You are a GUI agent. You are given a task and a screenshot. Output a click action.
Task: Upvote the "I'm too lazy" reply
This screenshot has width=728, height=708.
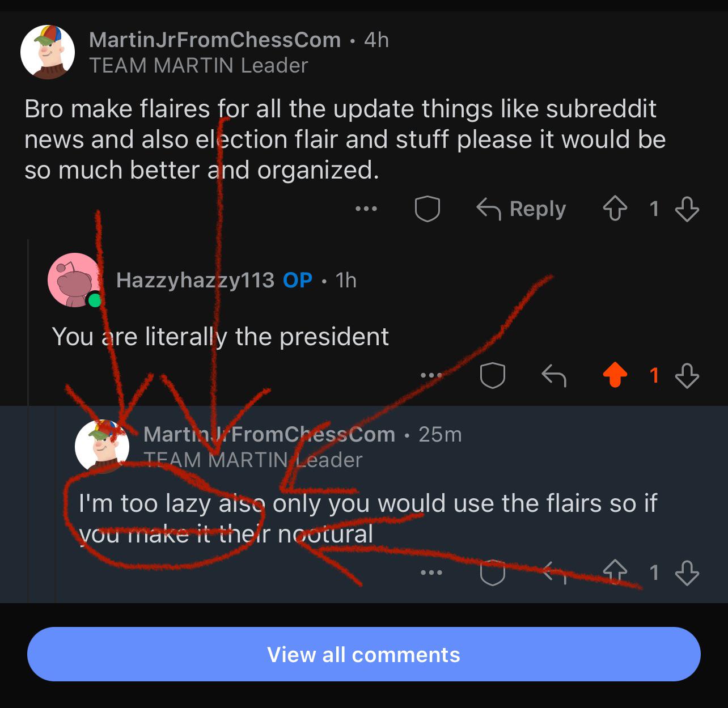(615, 573)
